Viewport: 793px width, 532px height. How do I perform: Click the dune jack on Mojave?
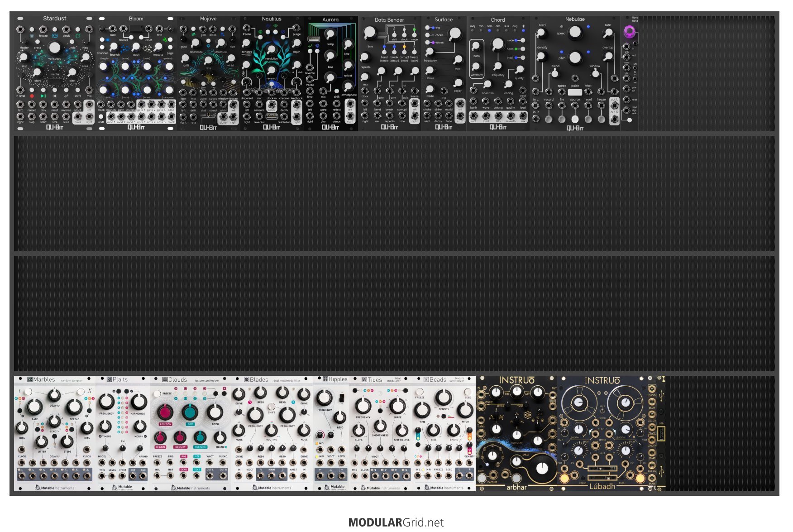tap(223, 117)
